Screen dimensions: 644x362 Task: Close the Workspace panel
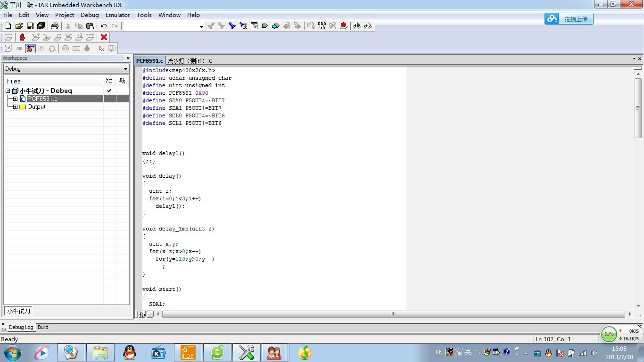(128, 58)
